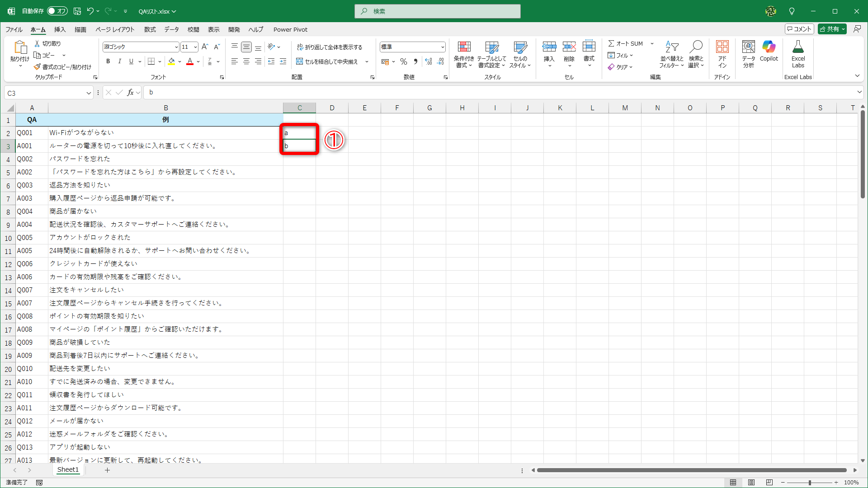The width and height of the screenshot is (868, 488).
Task: Click the Percent style icon
Action: (404, 61)
